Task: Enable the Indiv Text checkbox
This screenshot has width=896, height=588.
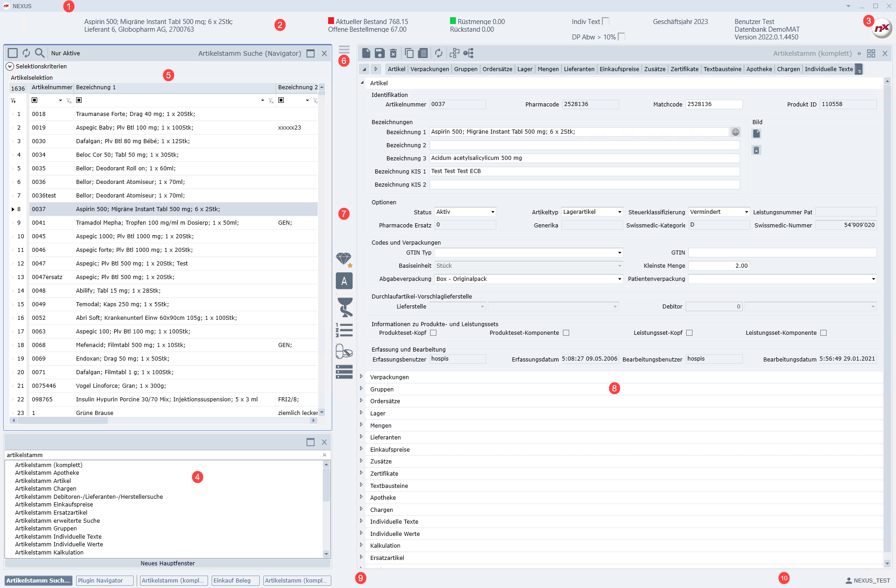Action: (x=605, y=21)
